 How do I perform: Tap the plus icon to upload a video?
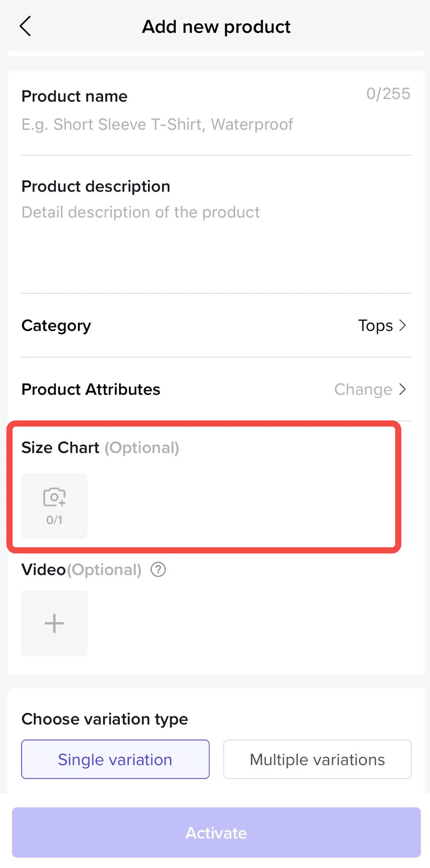click(x=54, y=623)
